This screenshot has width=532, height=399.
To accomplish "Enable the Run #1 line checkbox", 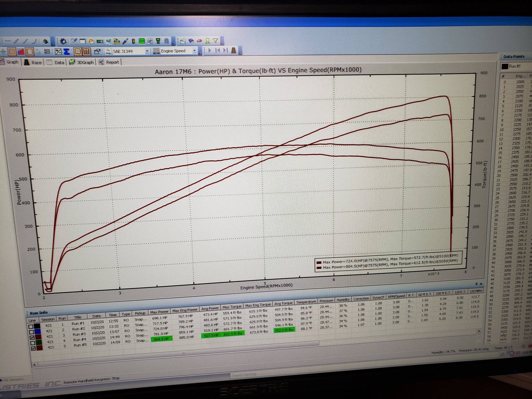I will tap(31, 326).
